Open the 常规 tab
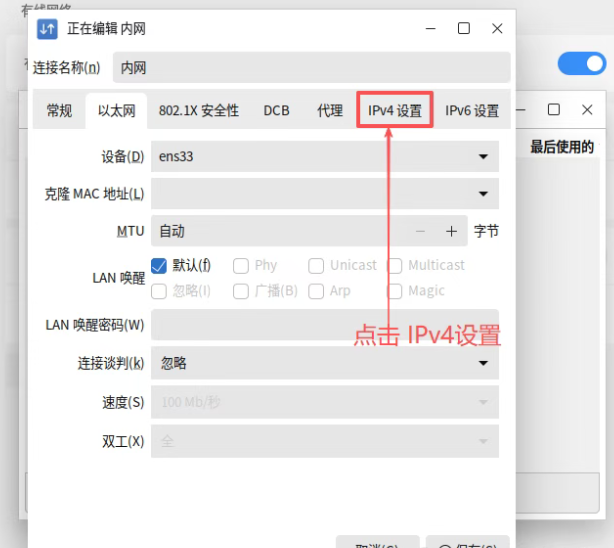The width and height of the screenshot is (614, 548). (59, 111)
